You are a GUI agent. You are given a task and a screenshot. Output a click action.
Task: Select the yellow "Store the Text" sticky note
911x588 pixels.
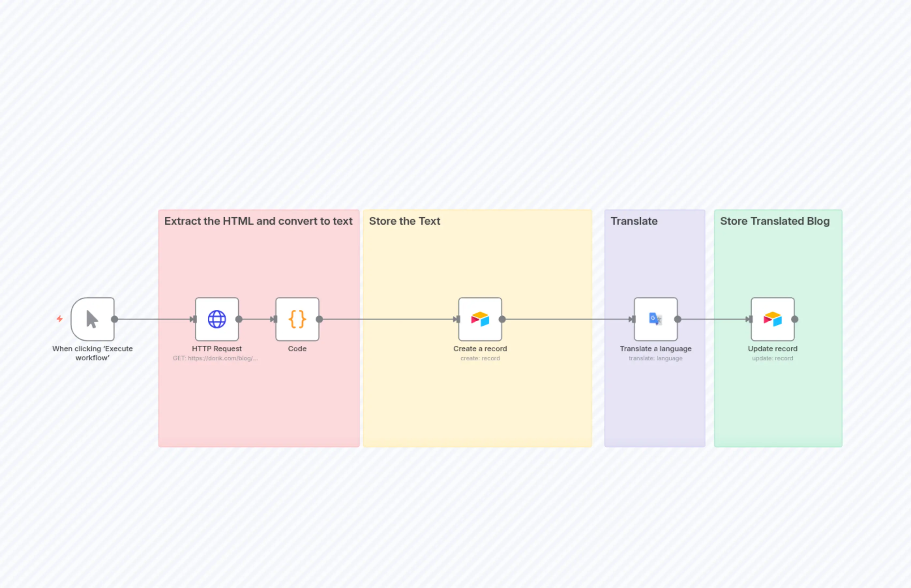tap(404, 221)
